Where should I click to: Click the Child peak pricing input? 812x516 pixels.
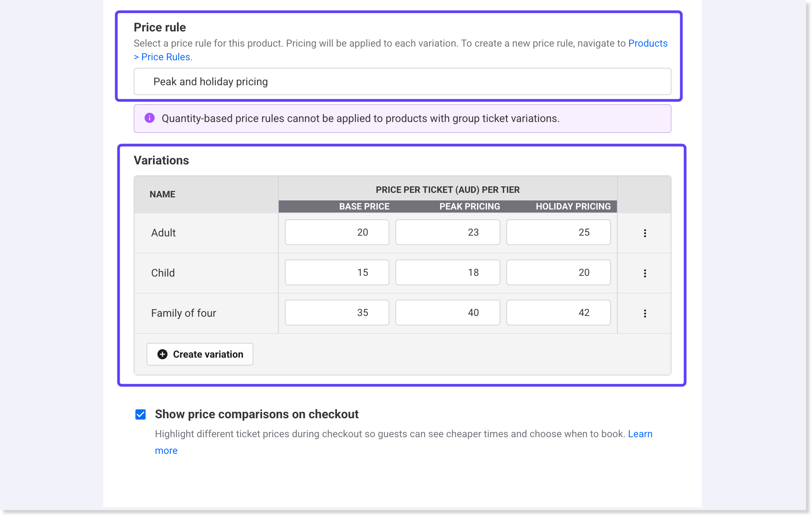(447, 272)
